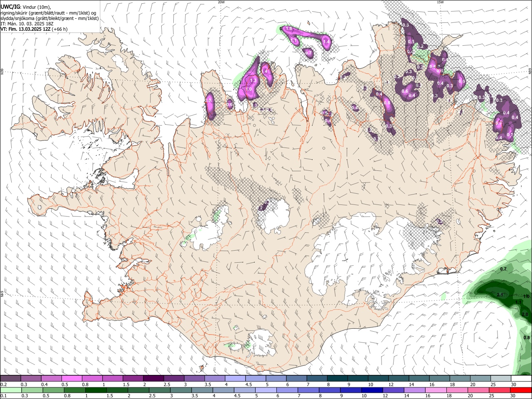Click the 'rigning/skúrir' legend description line
The height and width of the screenshot is (399, 532).
coord(48,12)
